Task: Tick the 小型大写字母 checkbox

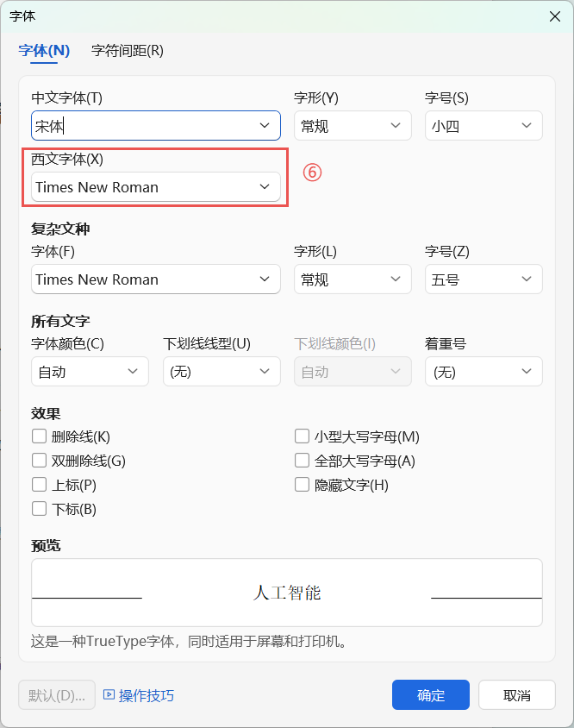Action: [x=302, y=436]
